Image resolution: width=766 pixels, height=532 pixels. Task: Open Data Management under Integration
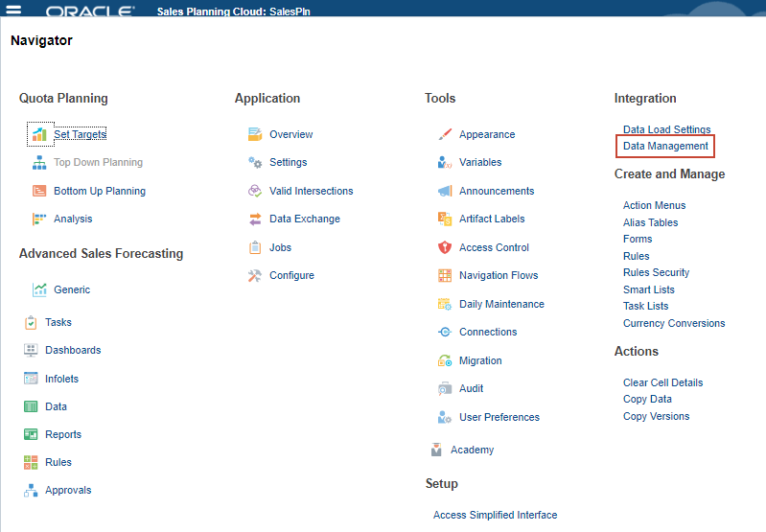click(x=665, y=147)
